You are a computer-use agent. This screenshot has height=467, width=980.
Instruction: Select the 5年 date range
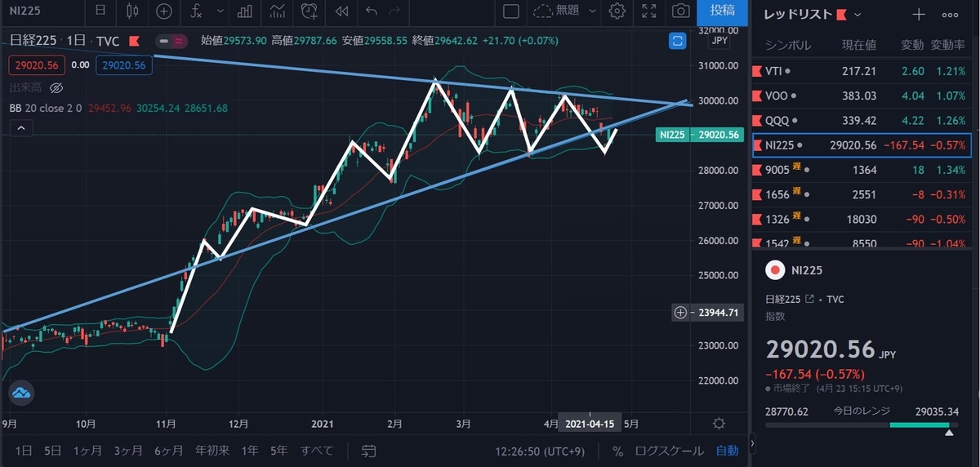pyautogui.click(x=278, y=451)
